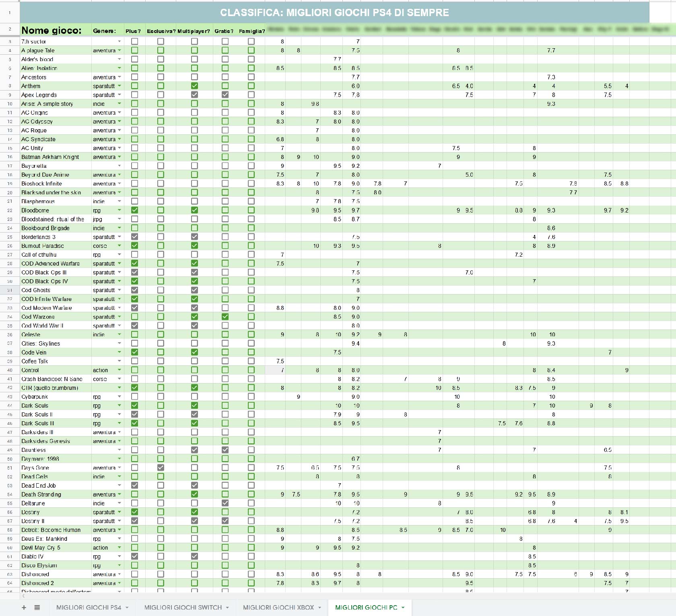This screenshot has height=616, width=676.
Task: Click the Death Stranding game name cell
Action: pyautogui.click(x=56, y=494)
